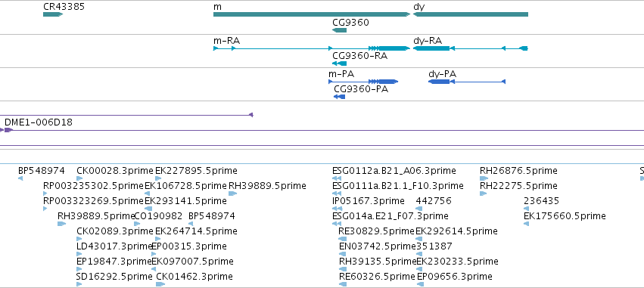Select the CR43385 gene arrow glyph
The height and width of the screenshot is (288, 644).
click(x=53, y=14)
